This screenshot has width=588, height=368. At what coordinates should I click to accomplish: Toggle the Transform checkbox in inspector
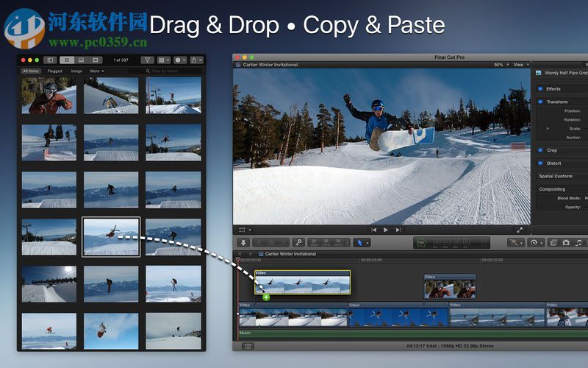540,102
